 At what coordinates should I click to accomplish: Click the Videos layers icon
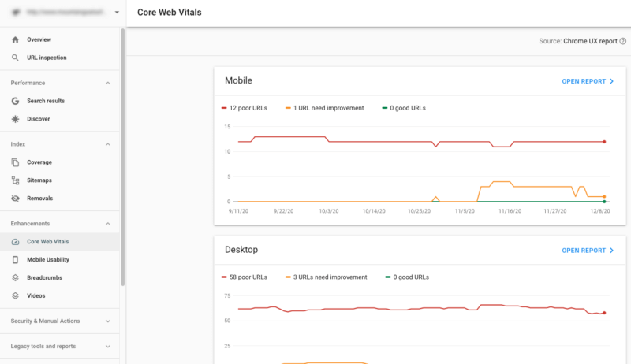coord(15,295)
